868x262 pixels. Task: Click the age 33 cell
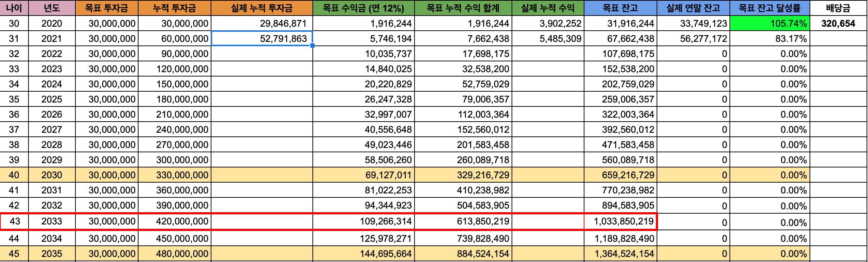point(14,69)
